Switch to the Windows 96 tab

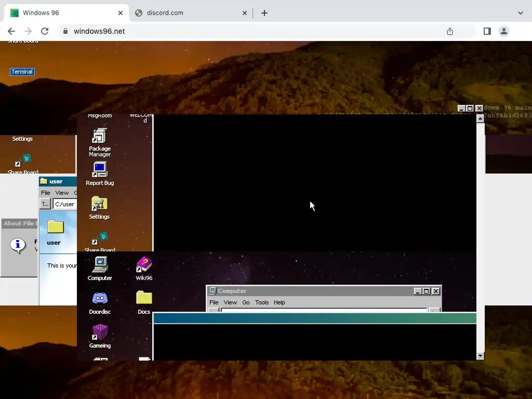click(66, 13)
